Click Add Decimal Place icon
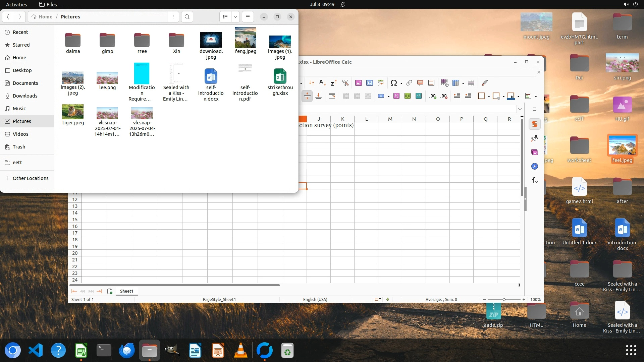Image resolution: width=644 pixels, height=362 pixels. click(x=432, y=96)
